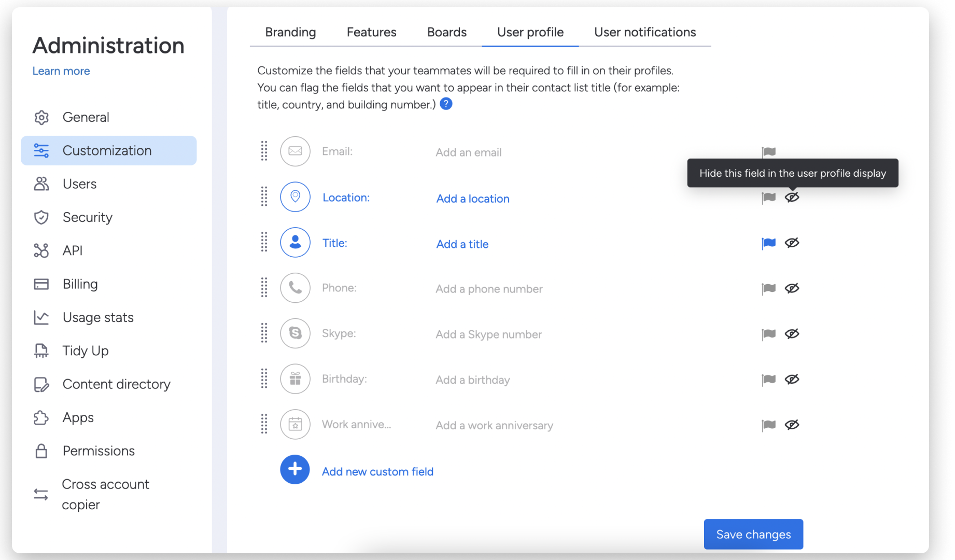Open the User notifications tab
This screenshot has height=560, width=955.
644,32
